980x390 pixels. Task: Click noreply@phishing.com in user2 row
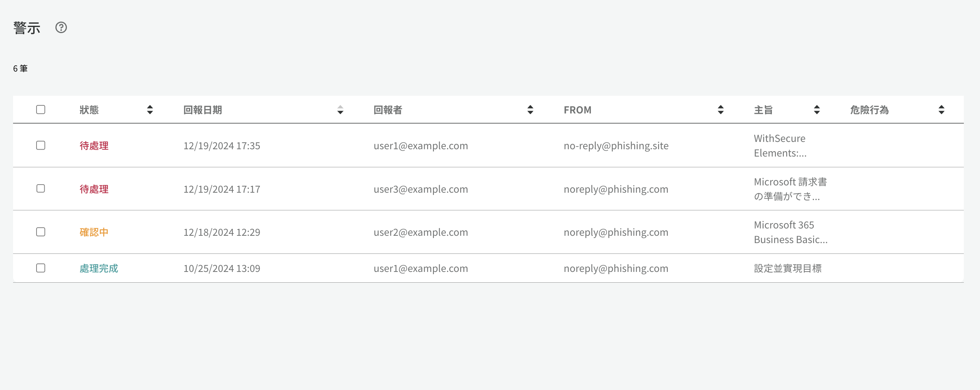click(x=616, y=232)
